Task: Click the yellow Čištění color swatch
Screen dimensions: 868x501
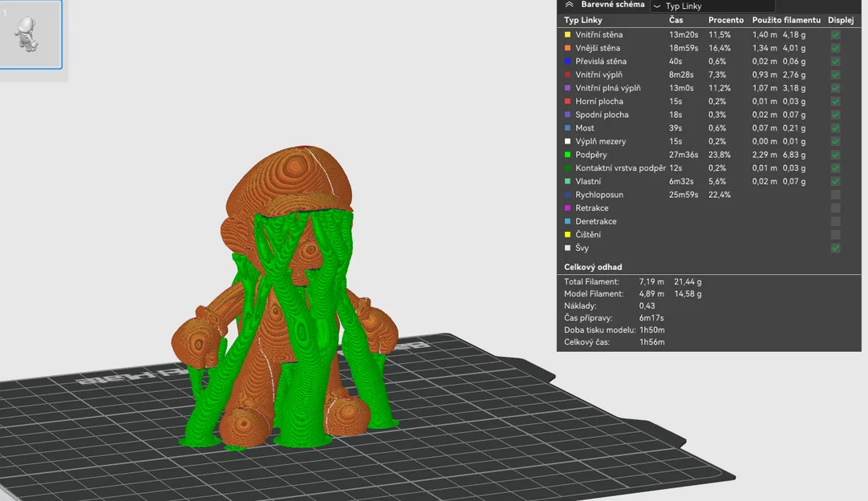Action: pos(567,234)
